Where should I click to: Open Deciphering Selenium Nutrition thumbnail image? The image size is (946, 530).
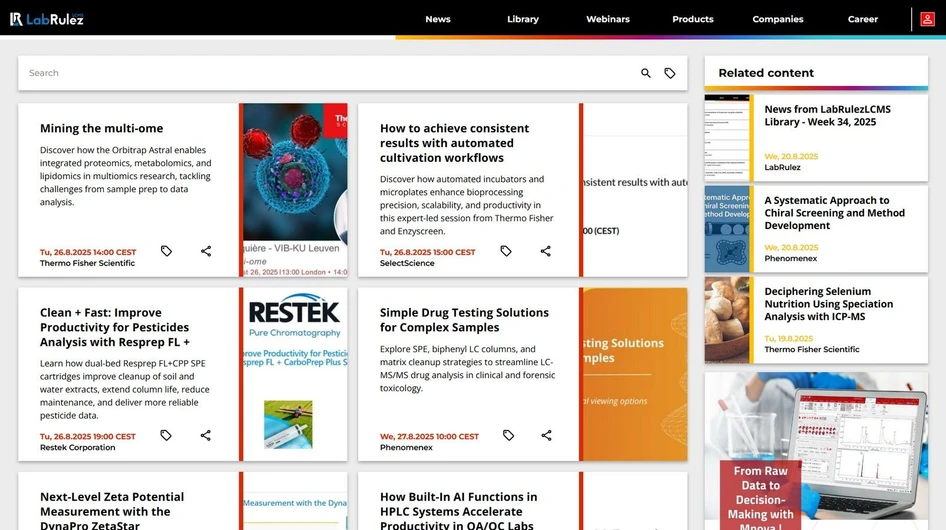point(728,320)
